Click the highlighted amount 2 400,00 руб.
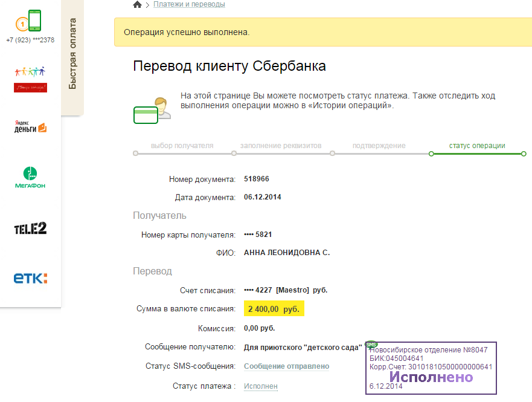The height and width of the screenshot is (402, 532). (x=274, y=309)
